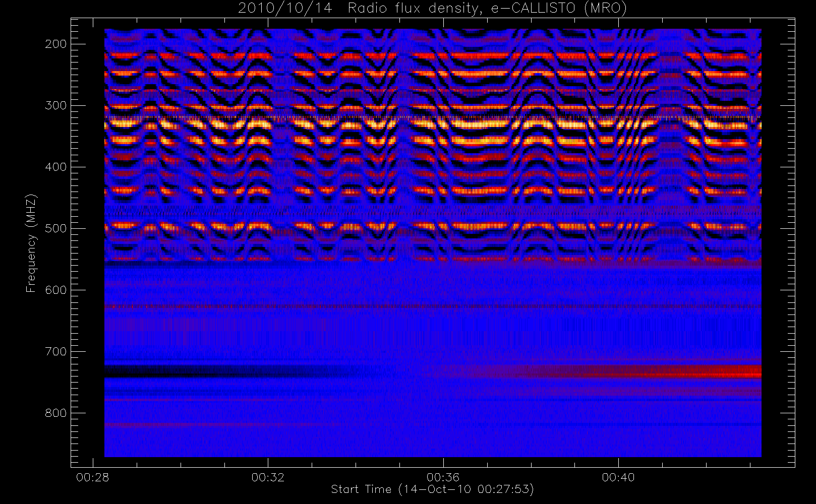Click the '400' frequency tick label
The width and height of the screenshot is (816, 504).
point(56,167)
